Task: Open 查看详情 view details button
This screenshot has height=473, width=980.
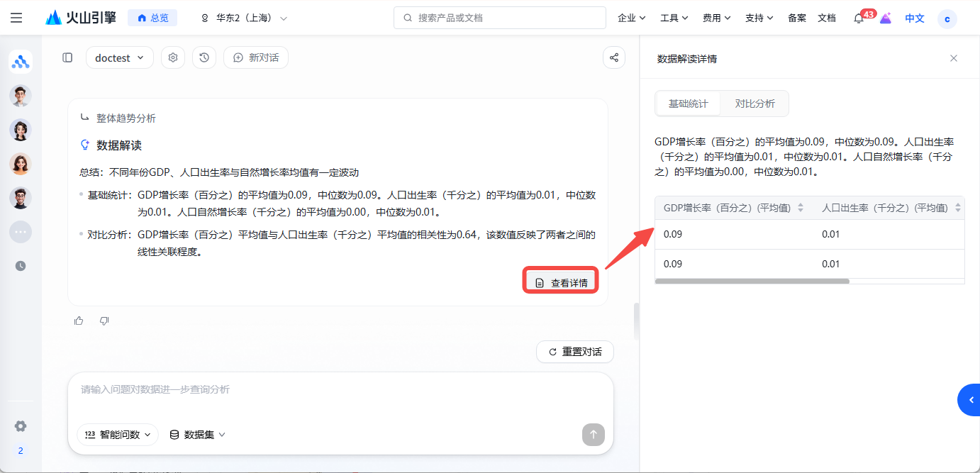Action: coord(561,282)
